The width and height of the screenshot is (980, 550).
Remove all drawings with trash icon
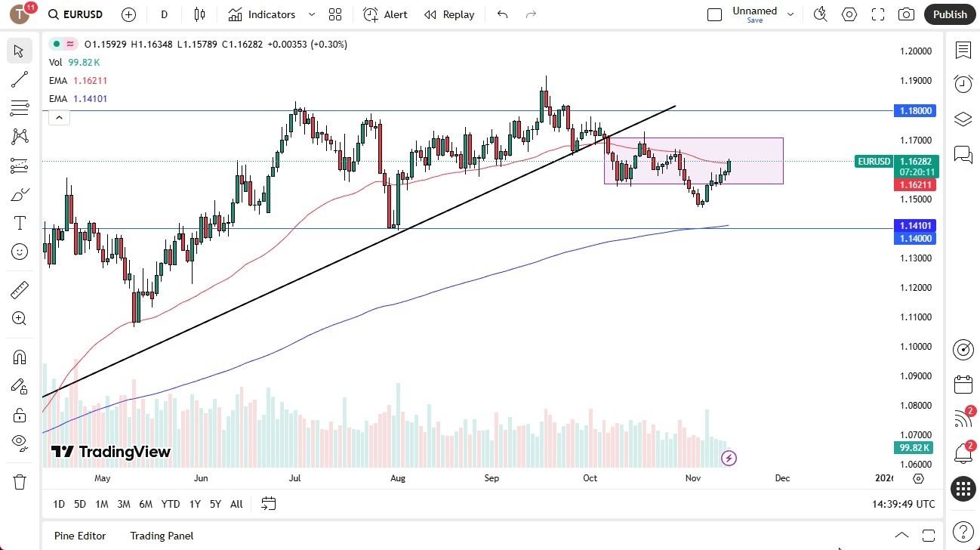pyautogui.click(x=19, y=480)
